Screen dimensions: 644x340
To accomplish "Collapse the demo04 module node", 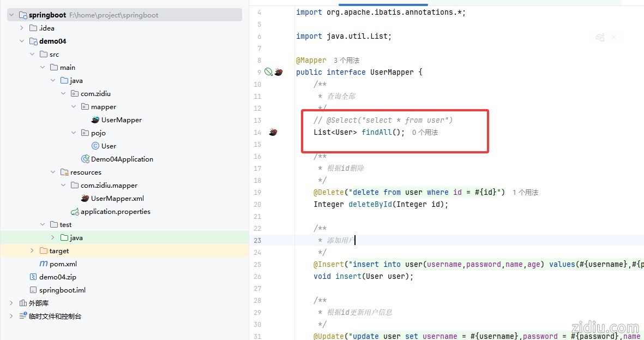I will [22, 41].
